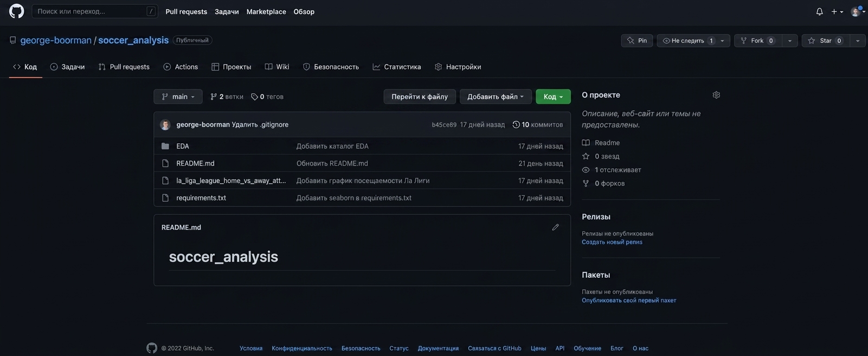Image resolution: width=868 pixels, height=356 pixels.
Task: Open the green Код dropdown
Action: pos(553,97)
